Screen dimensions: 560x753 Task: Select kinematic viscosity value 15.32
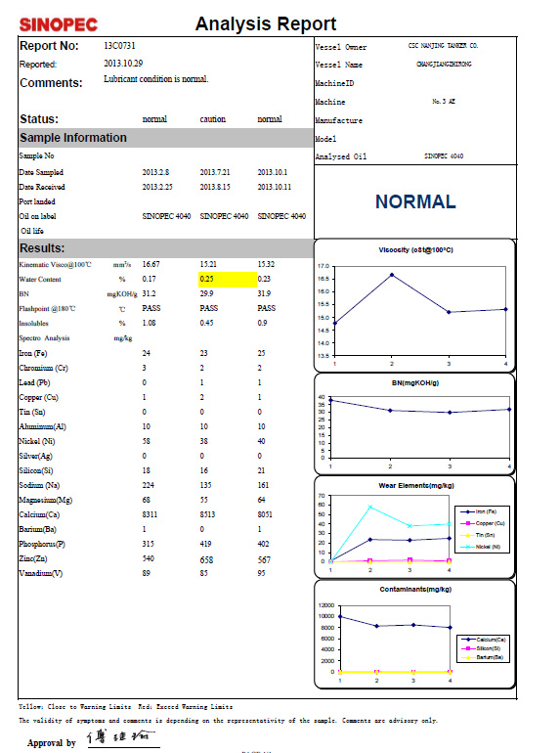pyautogui.click(x=266, y=264)
